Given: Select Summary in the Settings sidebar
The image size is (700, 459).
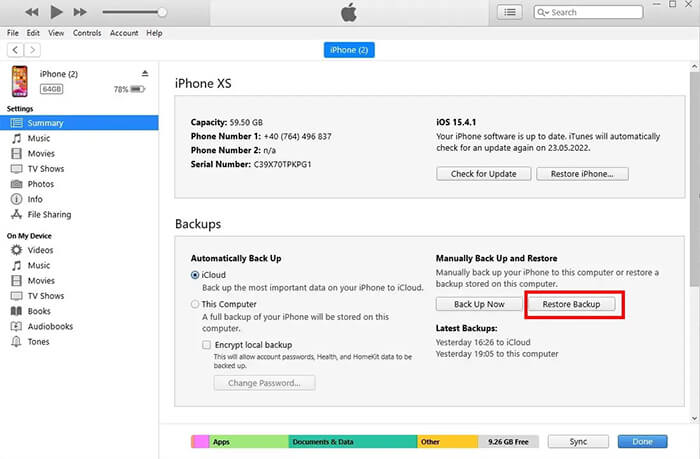Looking at the screenshot, I should [x=79, y=123].
